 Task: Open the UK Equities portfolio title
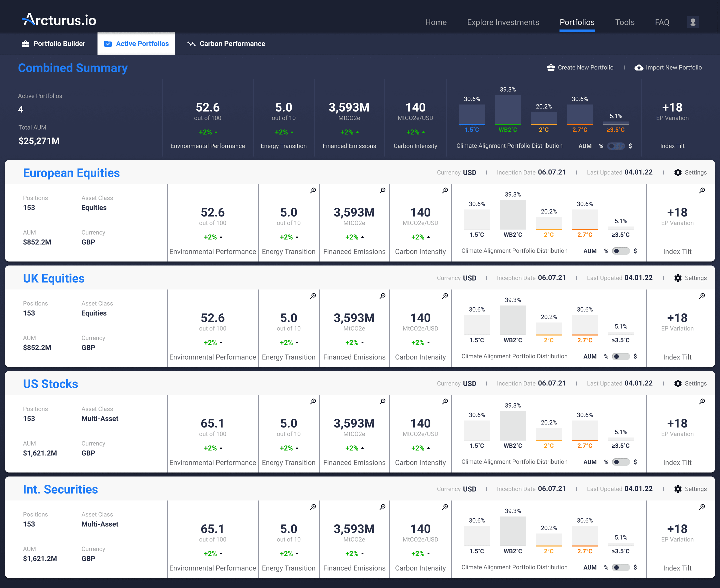(54, 278)
